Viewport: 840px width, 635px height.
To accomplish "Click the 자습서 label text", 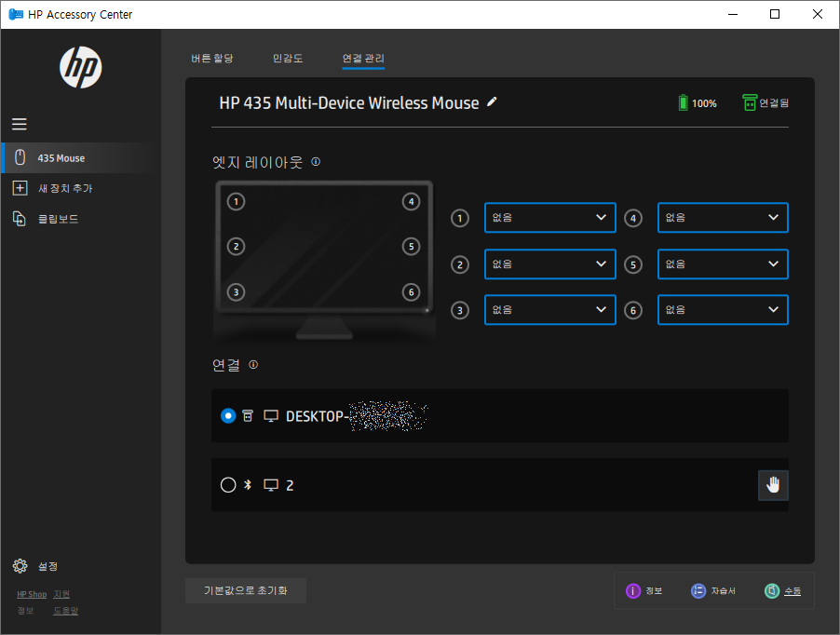I will (724, 590).
